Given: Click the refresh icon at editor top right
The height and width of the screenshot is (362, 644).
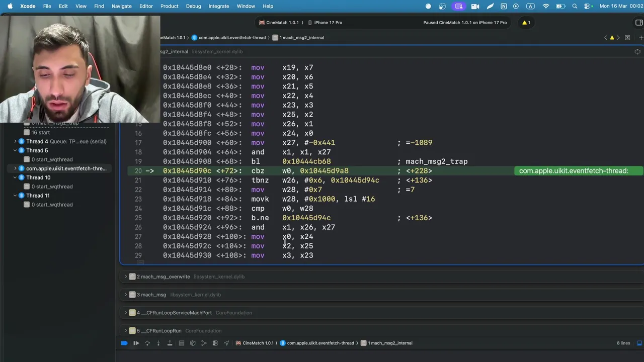Looking at the screenshot, I should [637, 52].
